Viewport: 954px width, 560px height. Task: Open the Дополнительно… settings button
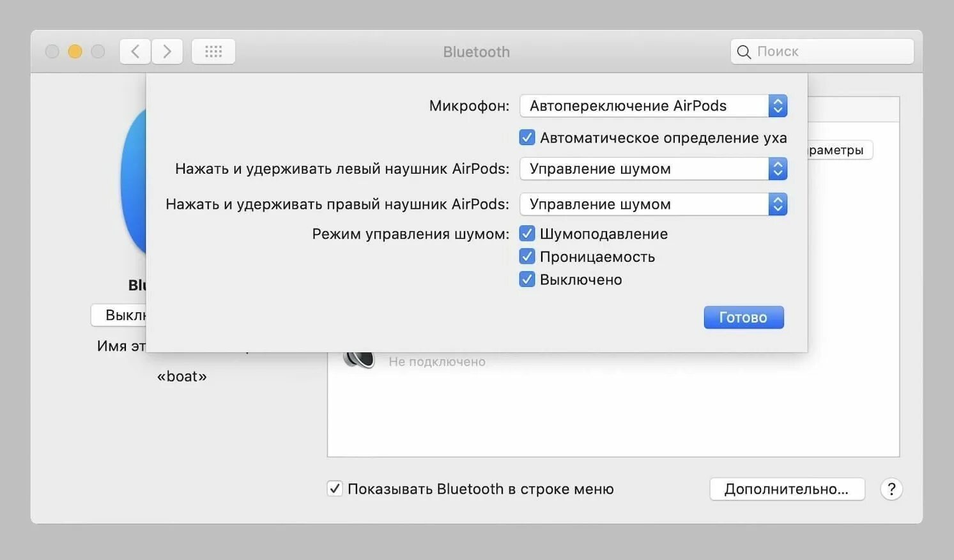787,489
